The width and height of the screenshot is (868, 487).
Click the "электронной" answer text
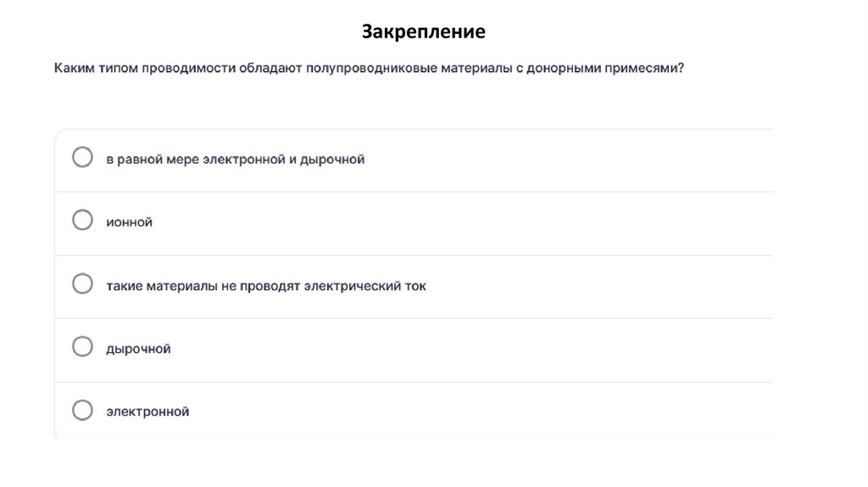(147, 411)
